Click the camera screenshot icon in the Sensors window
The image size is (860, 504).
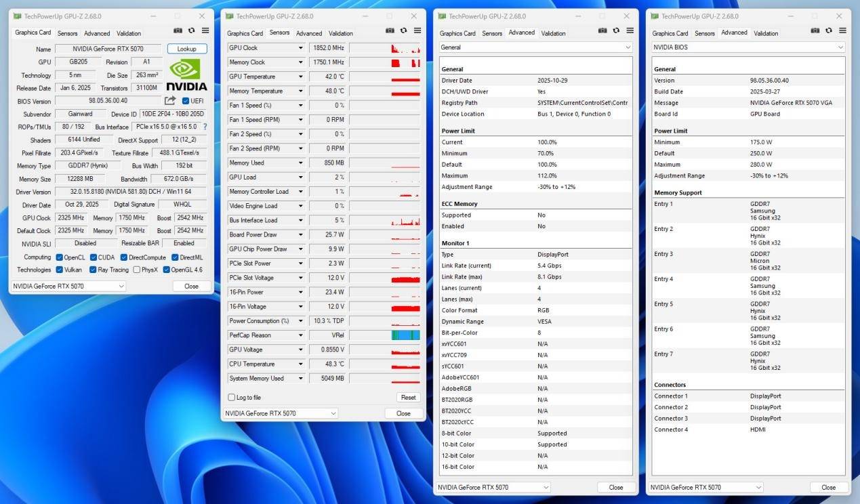pos(390,30)
